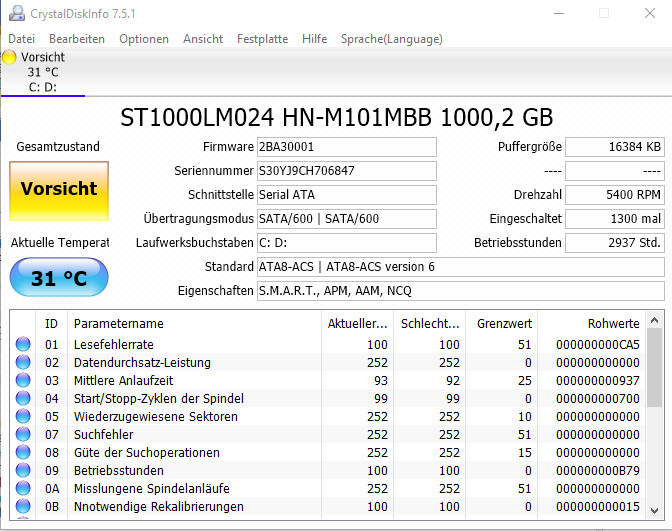Select the Start/Stopp-Zyklen der Spindel parameter name
The width and height of the screenshot is (672, 531).
click(x=159, y=399)
